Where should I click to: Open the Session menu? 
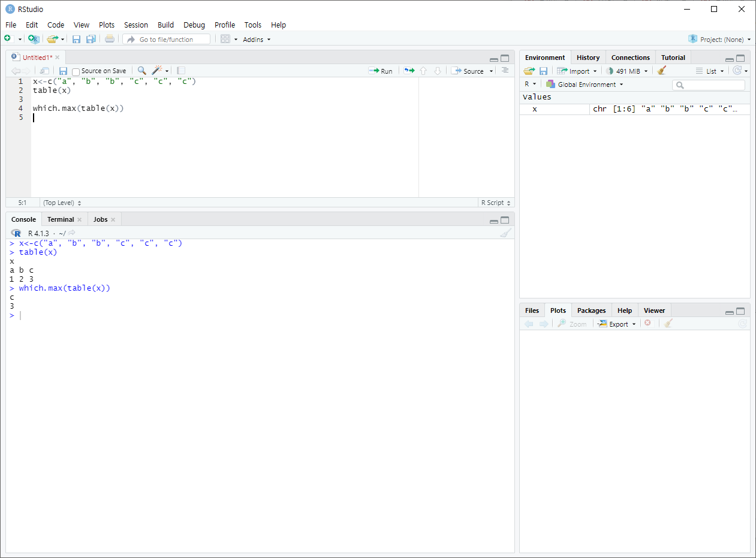136,25
